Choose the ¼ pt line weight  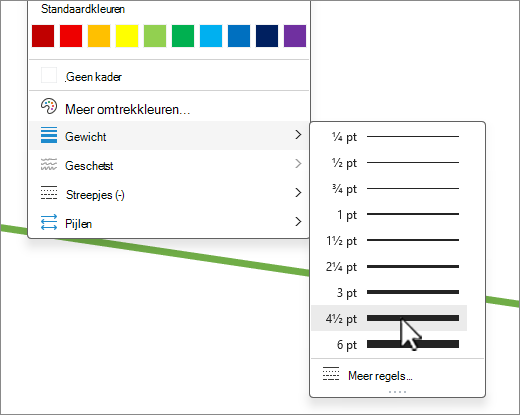[389, 137]
